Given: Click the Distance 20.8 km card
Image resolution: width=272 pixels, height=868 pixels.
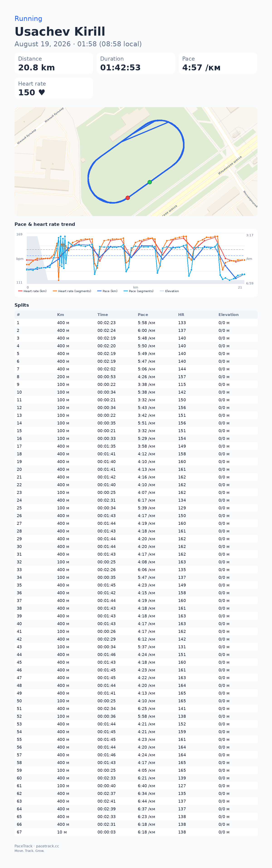Looking at the screenshot, I should click(54, 63).
